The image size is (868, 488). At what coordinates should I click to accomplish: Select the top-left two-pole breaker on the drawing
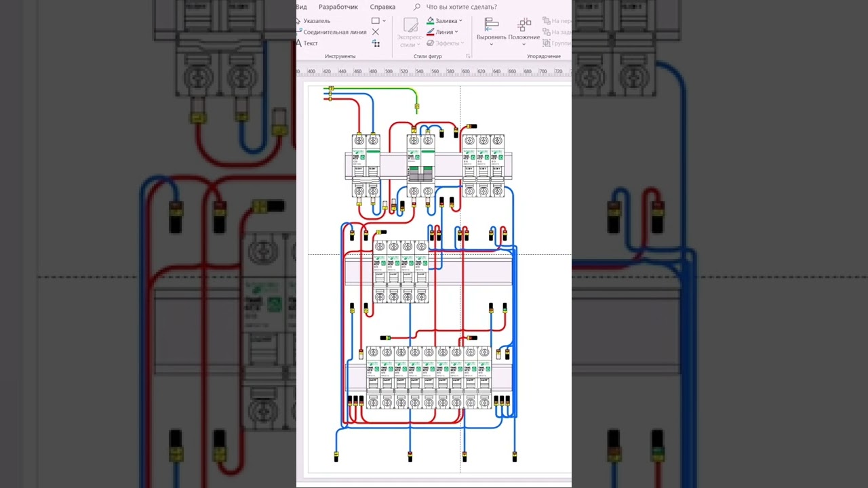(366, 167)
